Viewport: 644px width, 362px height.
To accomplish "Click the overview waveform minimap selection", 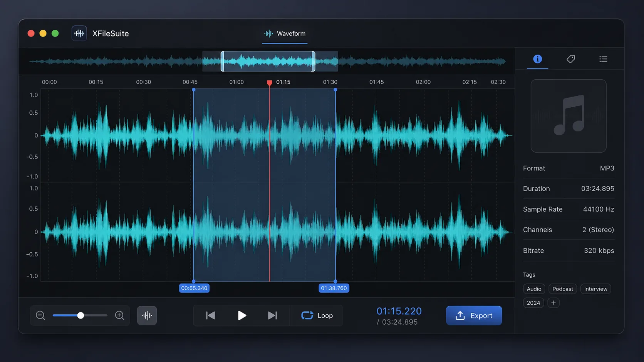I will [x=268, y=61].
